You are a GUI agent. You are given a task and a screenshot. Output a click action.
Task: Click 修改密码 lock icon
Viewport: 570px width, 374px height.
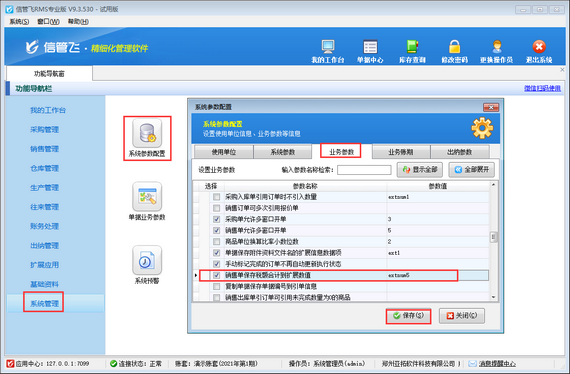(454, 47)
